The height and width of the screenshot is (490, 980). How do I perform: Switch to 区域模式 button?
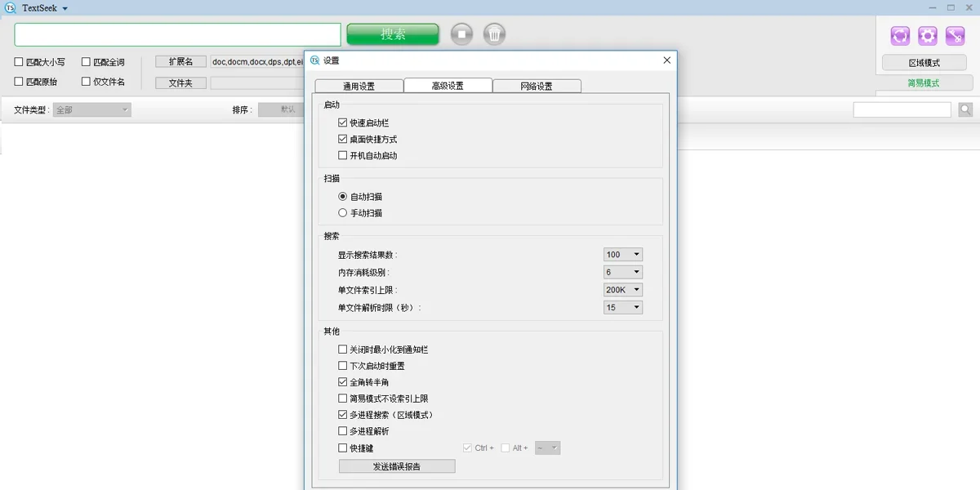[x=924, y=63]
